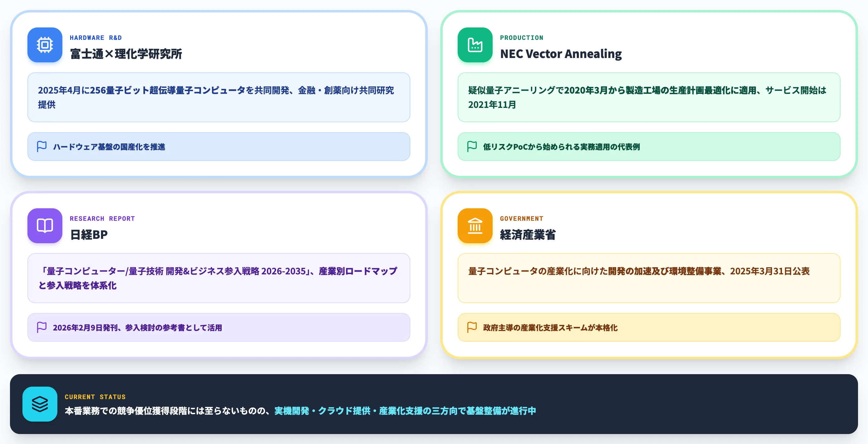Click the description mentioning 2025年3月31日公表
868x444 pixels.
[649, 278]
